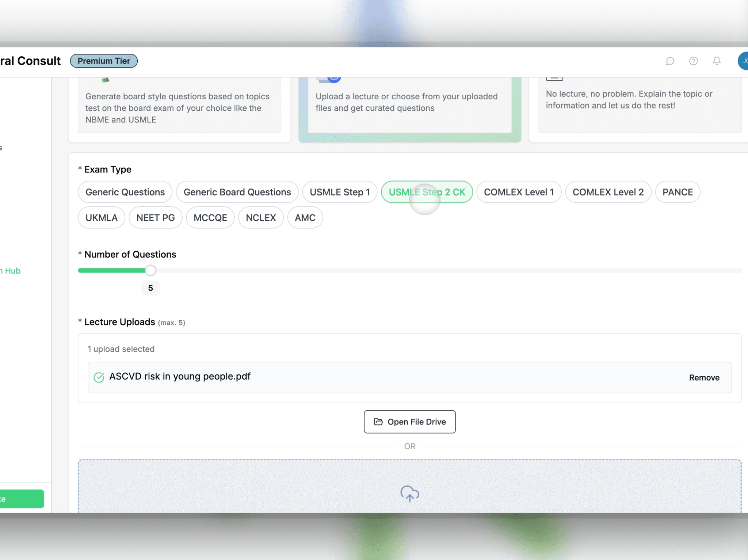Select the AMC exam type
Viewport: 748px width, 560px height.
coord(305,217)
